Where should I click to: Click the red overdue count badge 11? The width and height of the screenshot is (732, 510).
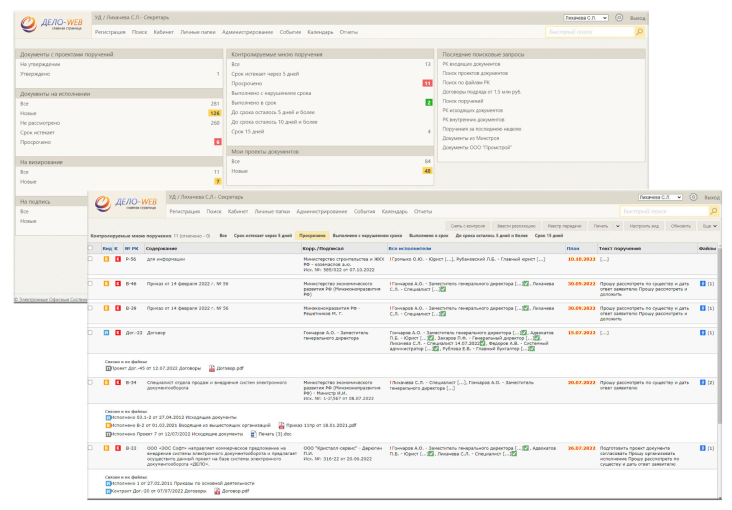pyautogui.click(x=427, y=83)
